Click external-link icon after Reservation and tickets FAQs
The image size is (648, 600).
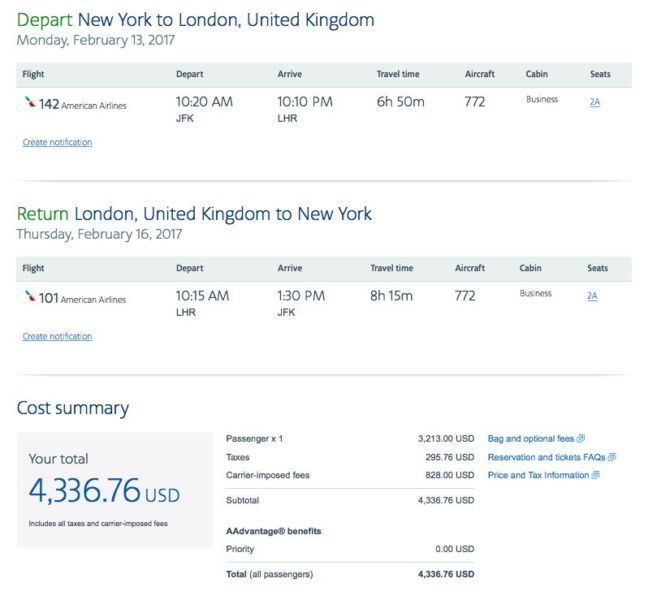click(611, 457)
